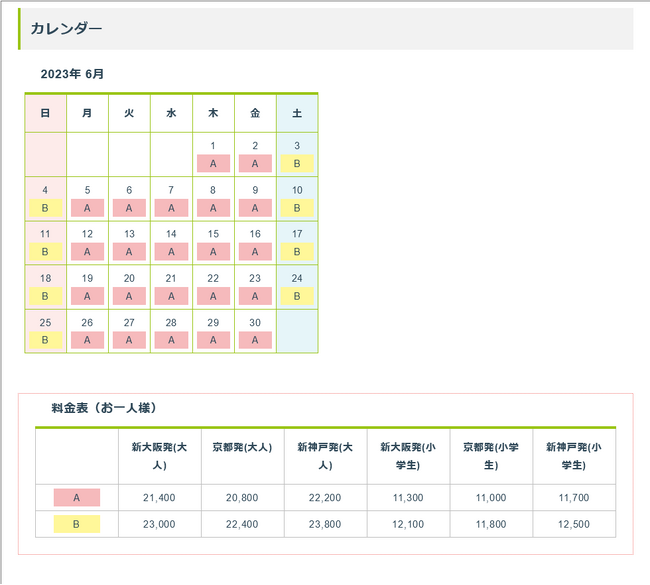
Task: Select June 10 with rate B
Action: coord(297,199)
